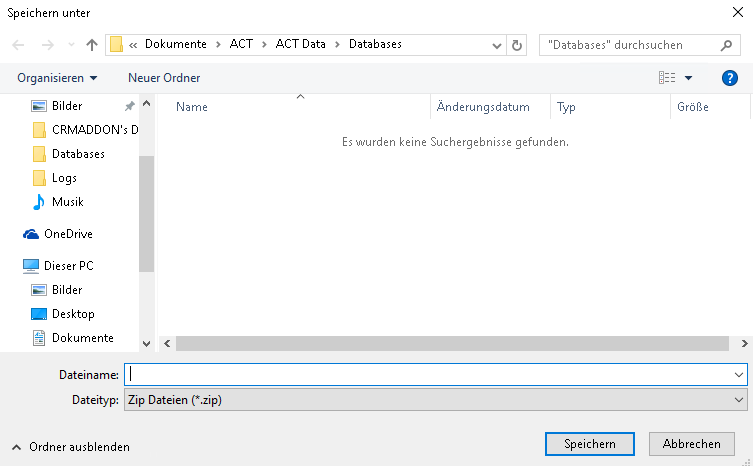Select Dokumente in the breadcrumb path
753x466 pixels.
click(176, 44)
